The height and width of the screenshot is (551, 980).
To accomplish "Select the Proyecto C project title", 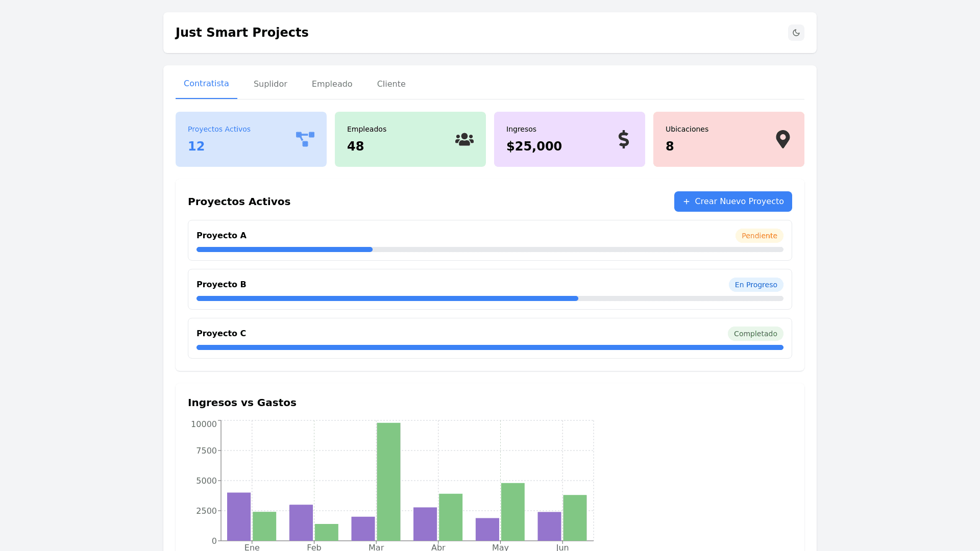I will click(x=221, y=333).
